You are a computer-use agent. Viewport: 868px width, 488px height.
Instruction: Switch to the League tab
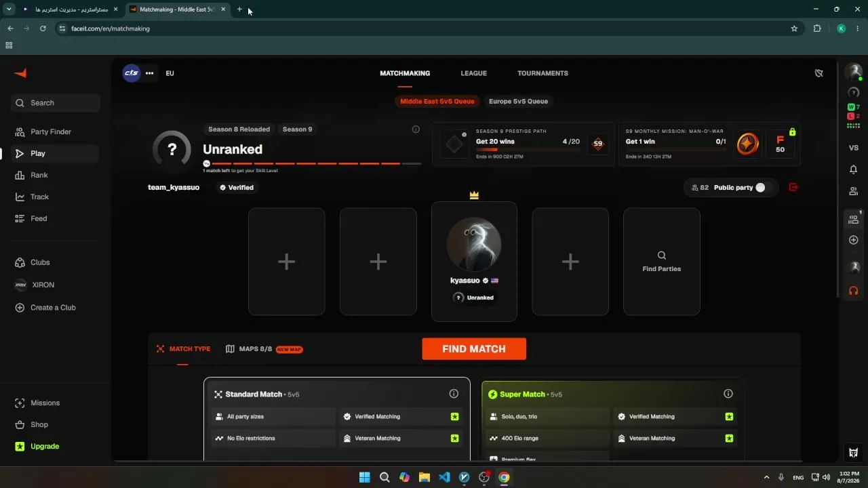[473, 73]
